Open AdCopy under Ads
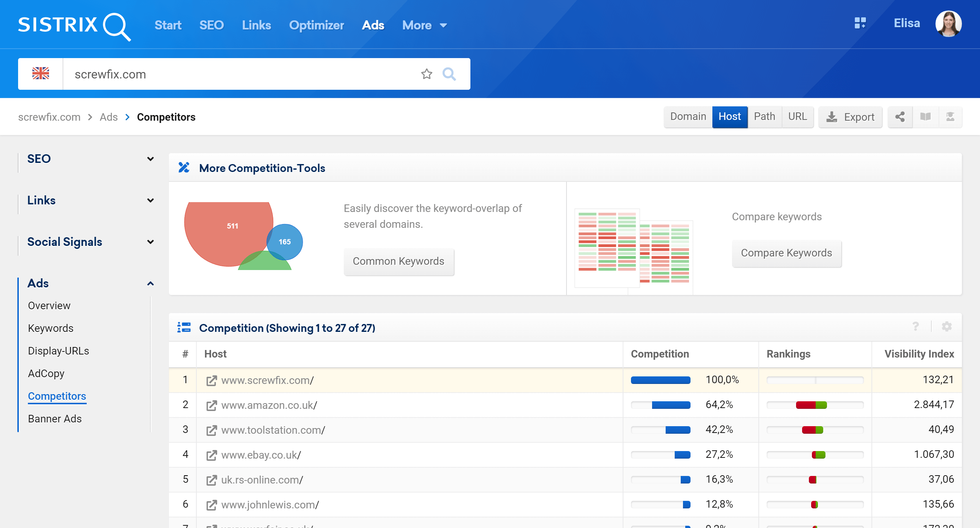 point(46,374)
